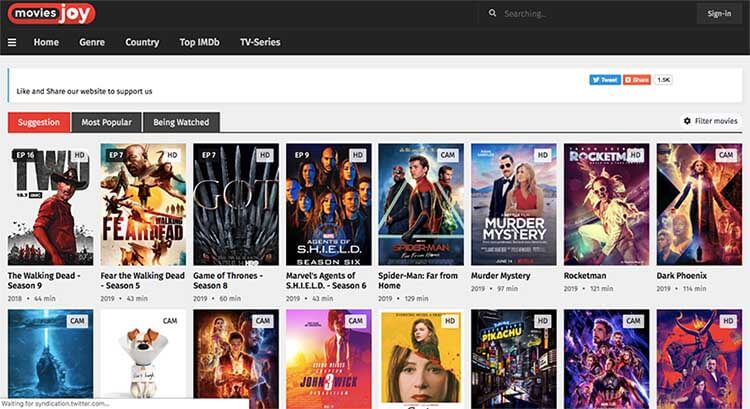This screenshot has width=750, height=409.
Task: Open Rocketman poster
Action: [x=607, y=204]
